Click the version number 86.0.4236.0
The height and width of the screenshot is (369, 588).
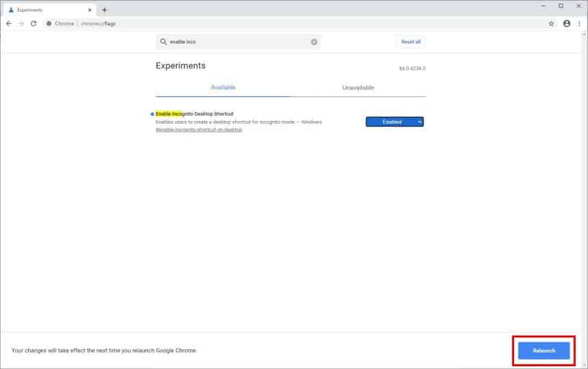click(412, 68)
